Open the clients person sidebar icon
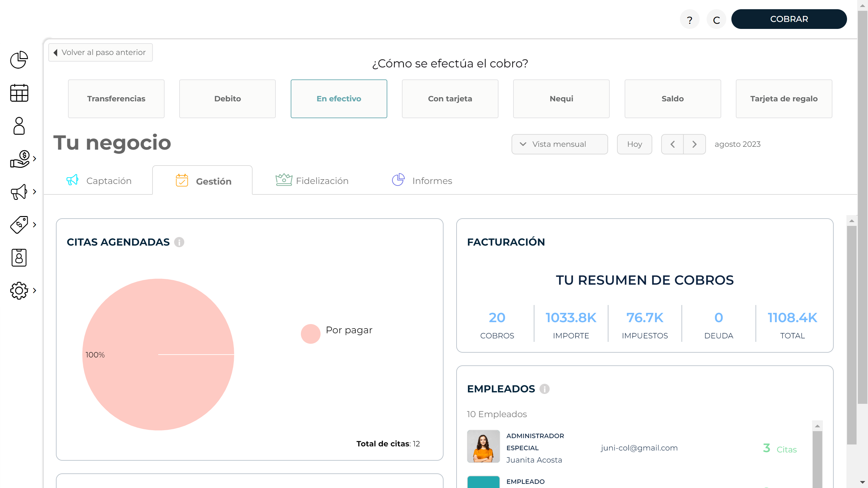The height and width of the screenshot is (488, 868). [19, 126]
